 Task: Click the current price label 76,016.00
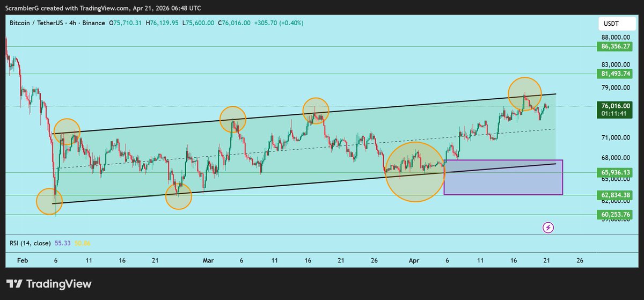(x=616, y=106)
